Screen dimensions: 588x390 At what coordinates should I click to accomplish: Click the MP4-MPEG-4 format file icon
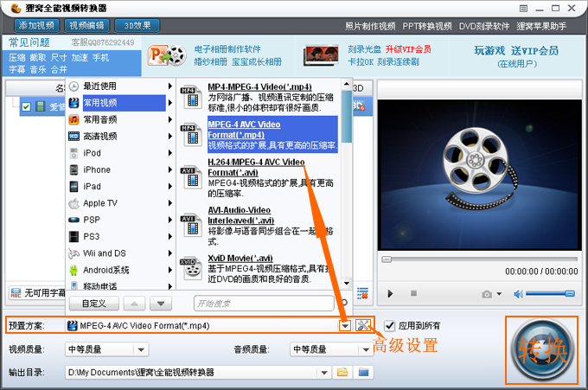click(x=192, y=97)
